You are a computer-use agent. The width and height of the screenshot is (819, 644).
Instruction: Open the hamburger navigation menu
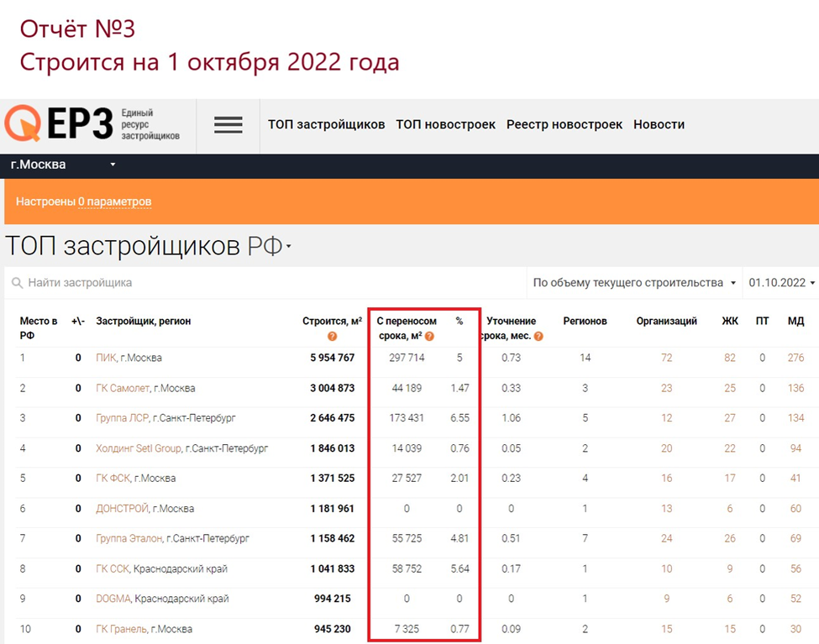coord(228,124)
